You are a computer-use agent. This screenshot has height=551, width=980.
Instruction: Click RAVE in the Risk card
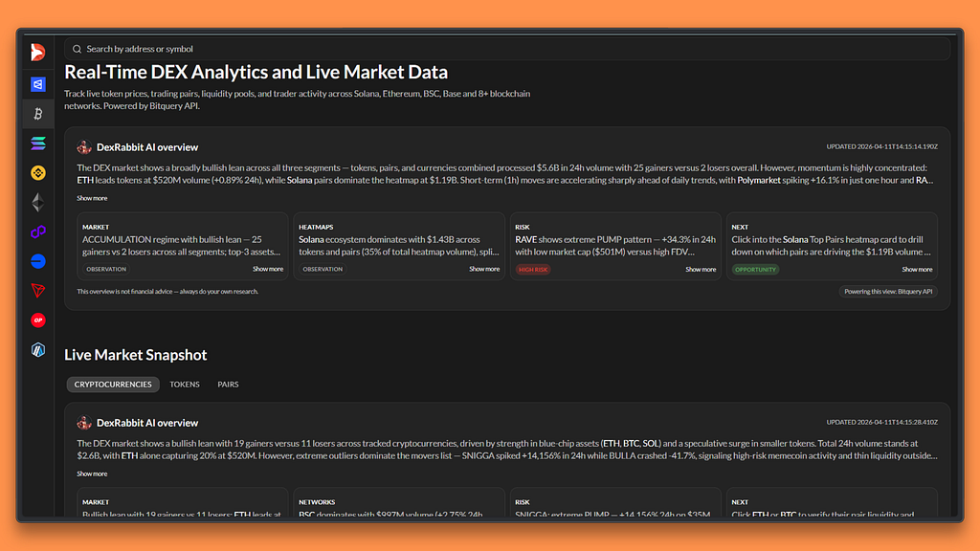click(525, 239)
